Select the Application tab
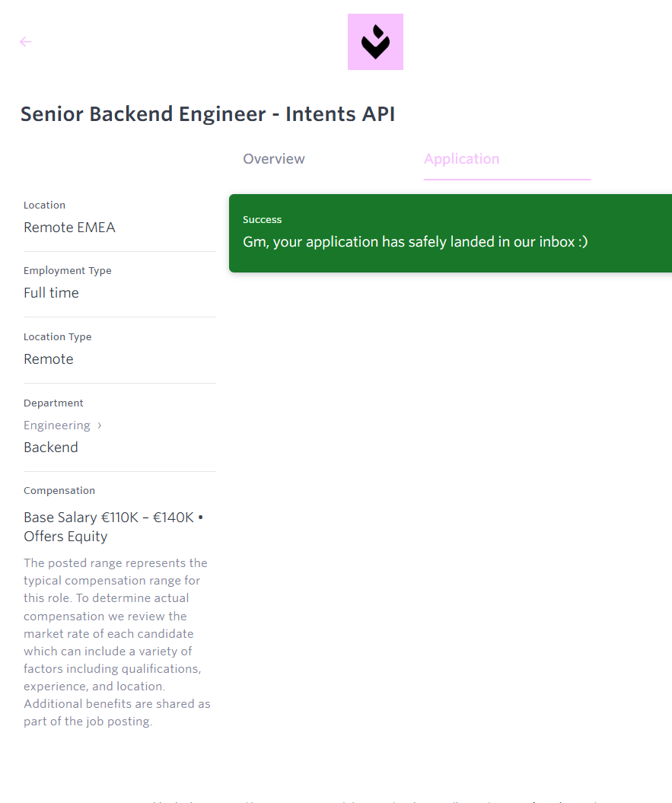 461,159
